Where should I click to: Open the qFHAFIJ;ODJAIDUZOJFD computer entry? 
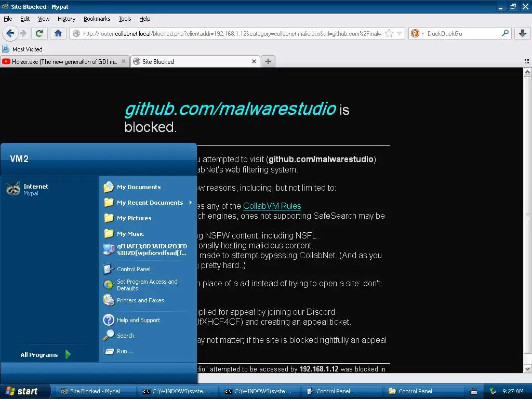click(148, 250)
